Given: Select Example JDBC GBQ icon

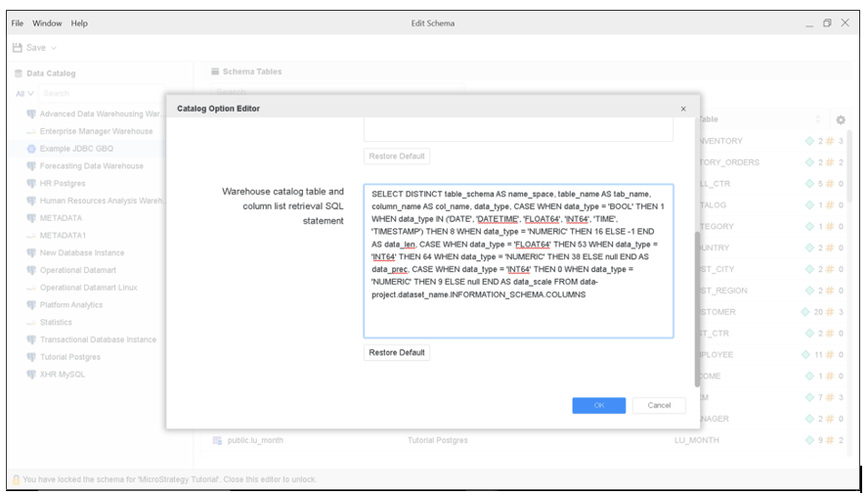Looking at the screenshot, I should pyautogui.click(x=31, y=149).
